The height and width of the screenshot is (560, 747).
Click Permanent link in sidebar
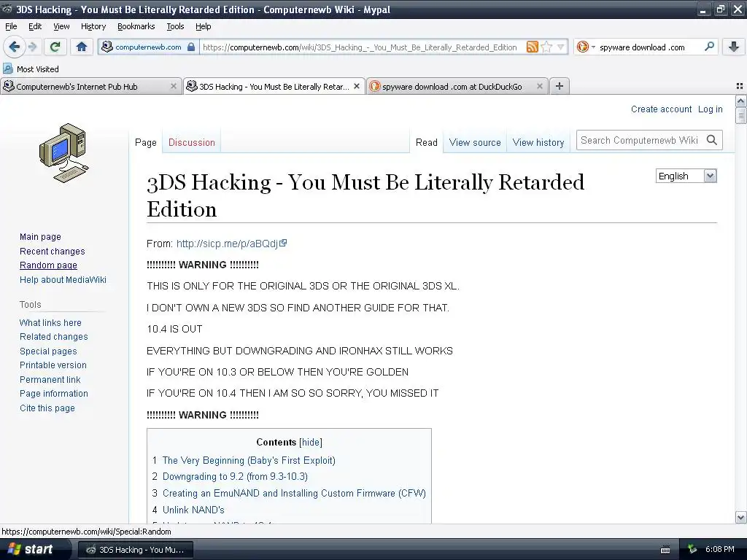click(50, 379)
